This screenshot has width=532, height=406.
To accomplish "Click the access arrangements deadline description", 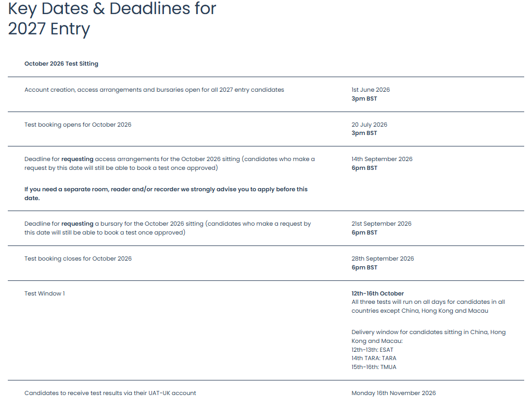I will (x=170, y=164).
